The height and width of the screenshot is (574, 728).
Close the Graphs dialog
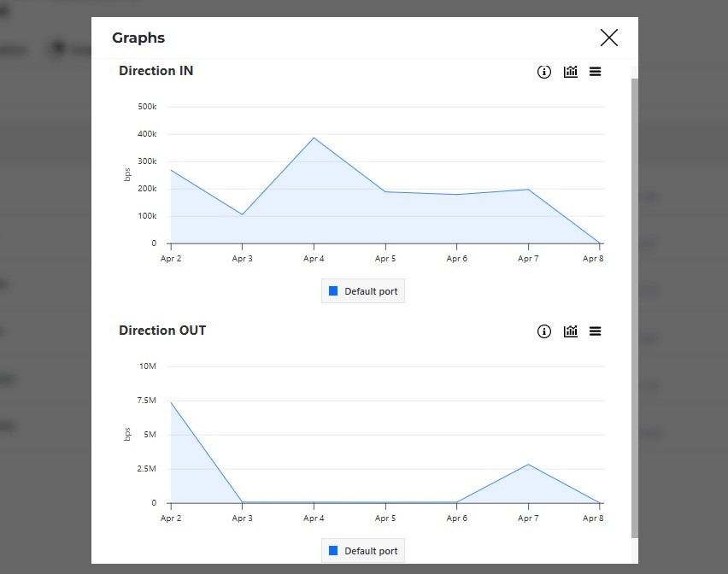pos(608,38)
